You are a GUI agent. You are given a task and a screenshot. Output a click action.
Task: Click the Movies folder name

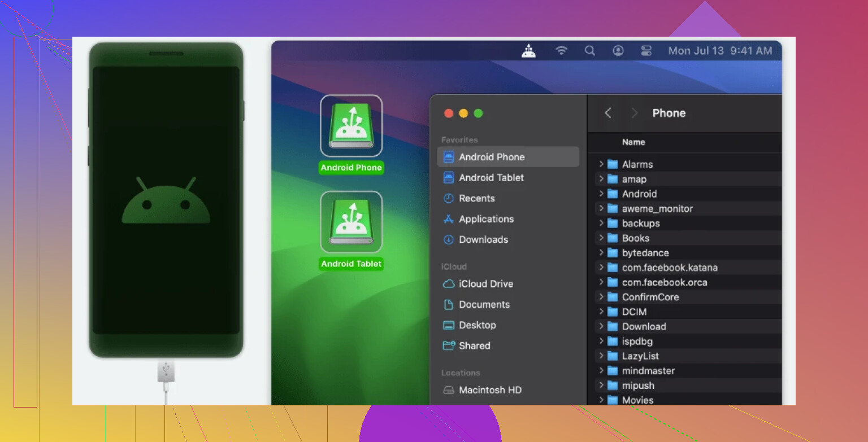pyautogui.click(x=637, y=400)
